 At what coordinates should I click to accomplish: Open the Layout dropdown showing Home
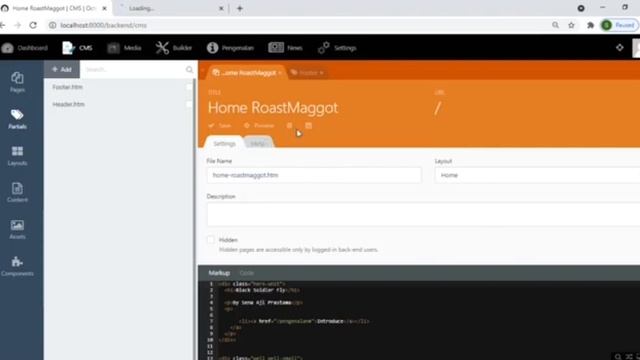point(537,175)
